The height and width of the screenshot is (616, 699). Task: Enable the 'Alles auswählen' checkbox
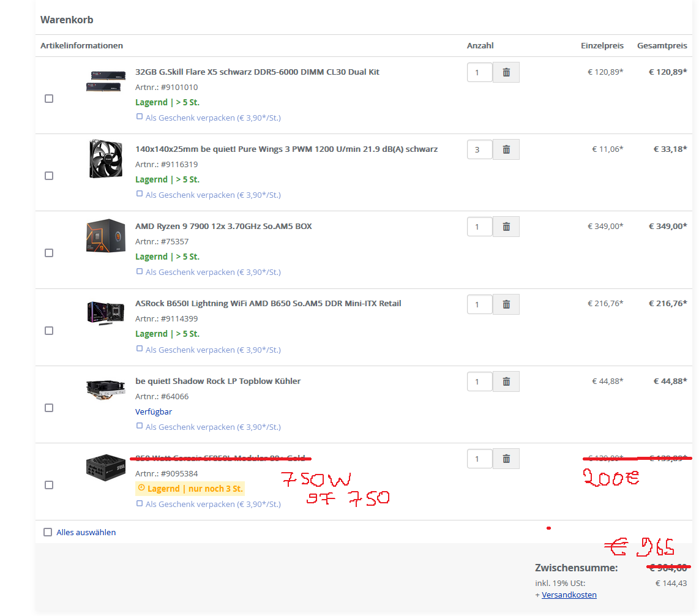coord(48,532)
